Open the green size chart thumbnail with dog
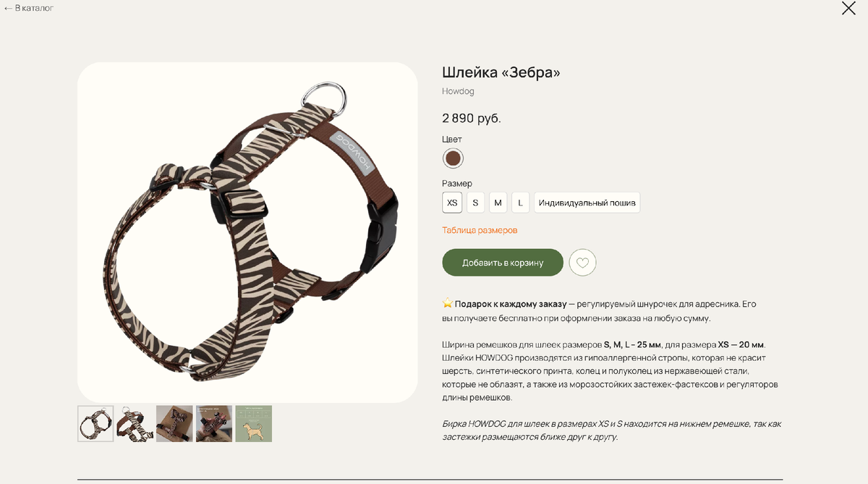The height and width of the screenshot is (484, 868). point(253,423)
